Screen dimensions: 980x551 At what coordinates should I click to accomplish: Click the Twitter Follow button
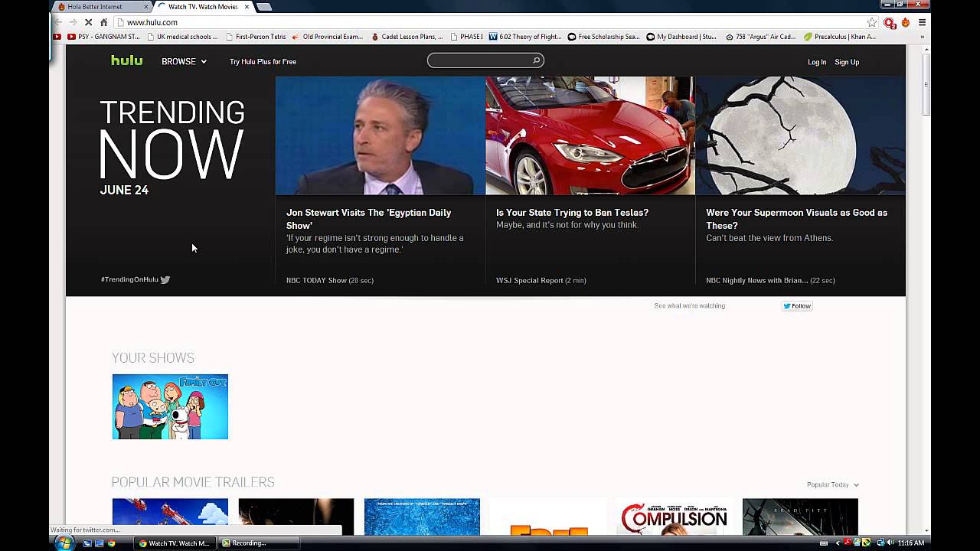797,306
